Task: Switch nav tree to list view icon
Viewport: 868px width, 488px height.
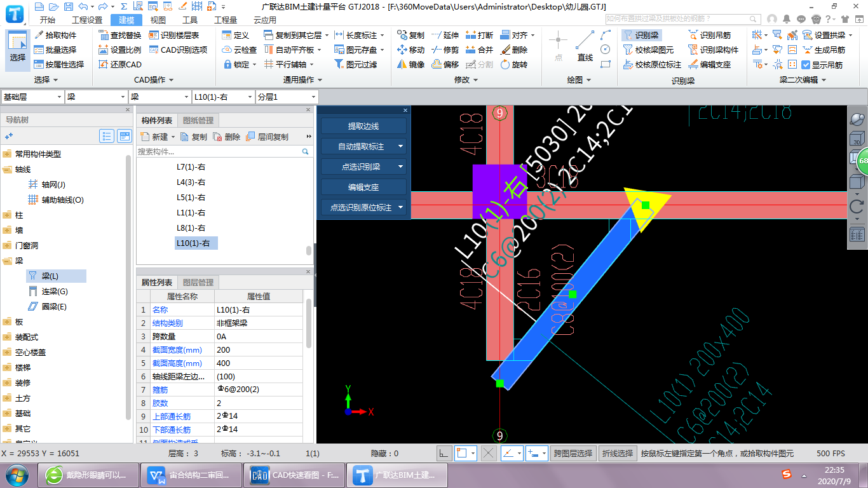Action: coord(107,136)
